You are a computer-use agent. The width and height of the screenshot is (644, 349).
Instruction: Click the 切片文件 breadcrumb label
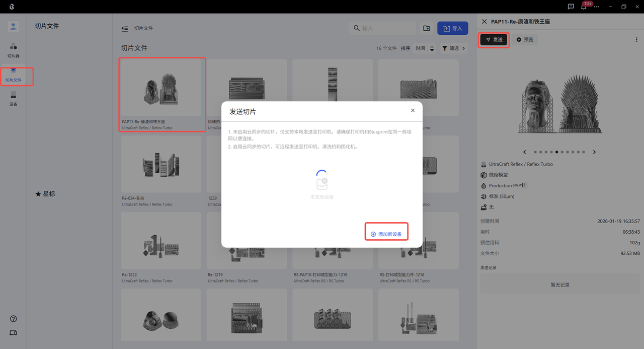click(x=143, y=29)
